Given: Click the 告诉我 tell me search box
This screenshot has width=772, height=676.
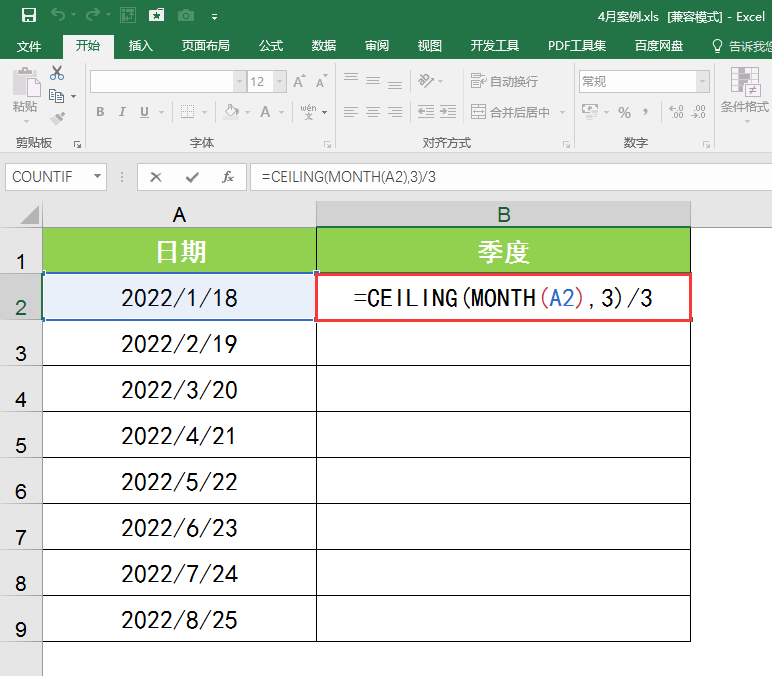Looking at the screenshot, I should tap(742, 46).
